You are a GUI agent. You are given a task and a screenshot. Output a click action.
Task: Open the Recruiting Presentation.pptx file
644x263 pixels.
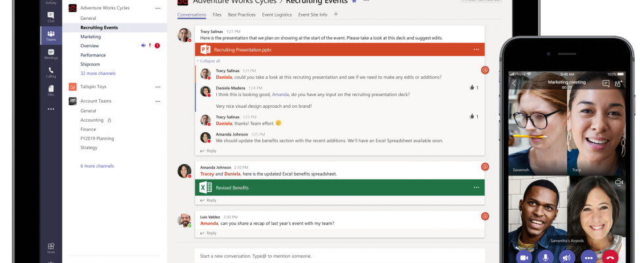point(340,50)
